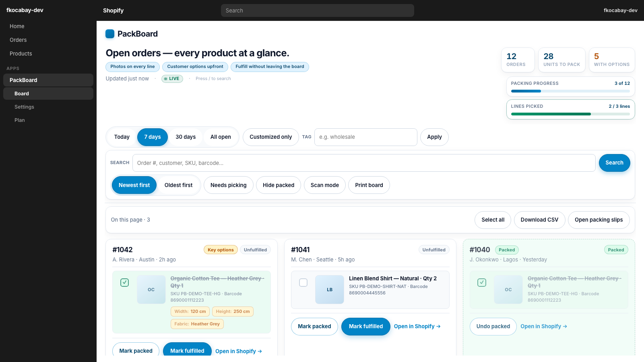Mark order #1041 as fulfilled
The image size is (644, 362).
coord(366,327)
